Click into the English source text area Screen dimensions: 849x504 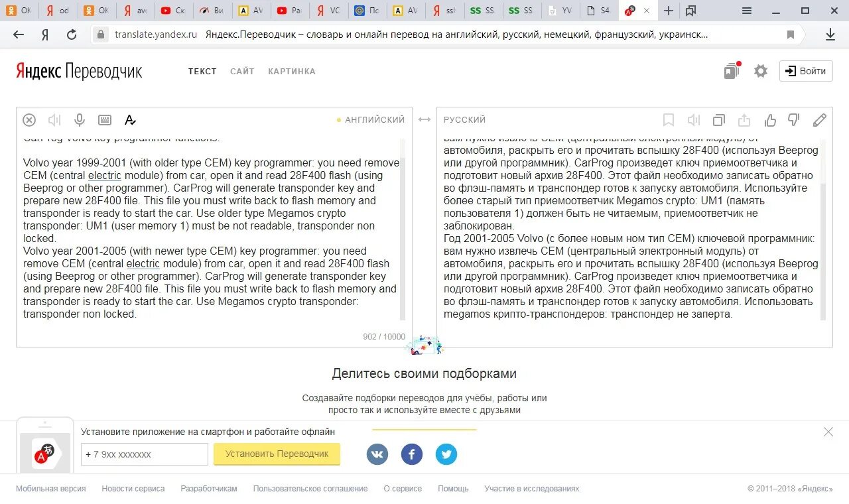[211, 229]
